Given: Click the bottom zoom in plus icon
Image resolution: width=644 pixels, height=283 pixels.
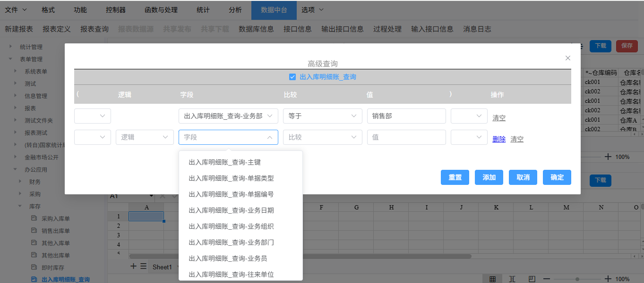Looking at the screenshot, I should point(608,279).
